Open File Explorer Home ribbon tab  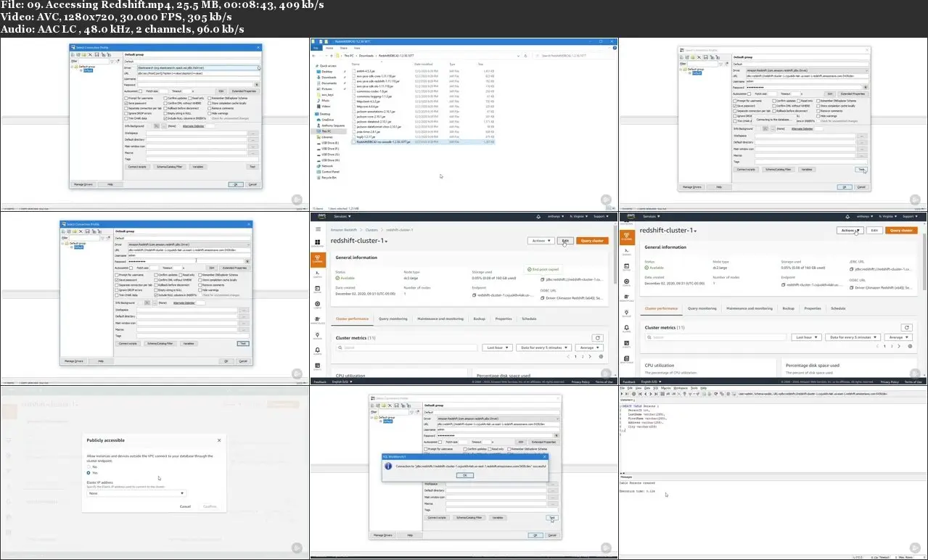click(x=329, y=48)
